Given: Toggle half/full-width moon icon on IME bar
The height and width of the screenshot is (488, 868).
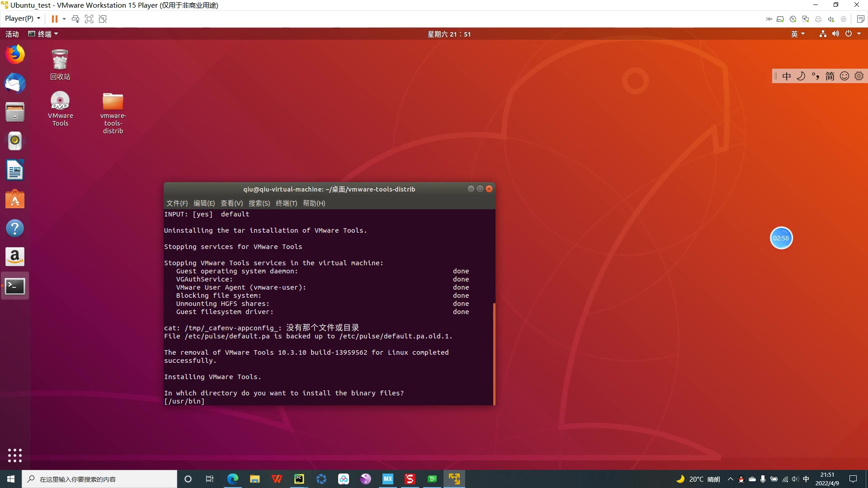Looking at the screenshot, I should [x=801, y=76].
